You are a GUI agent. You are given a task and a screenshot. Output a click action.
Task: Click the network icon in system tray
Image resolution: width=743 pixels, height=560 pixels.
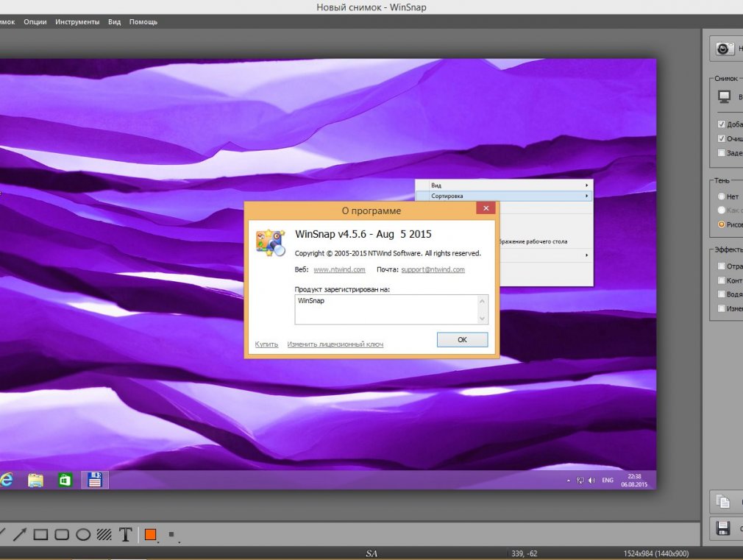tap(580, 481)
